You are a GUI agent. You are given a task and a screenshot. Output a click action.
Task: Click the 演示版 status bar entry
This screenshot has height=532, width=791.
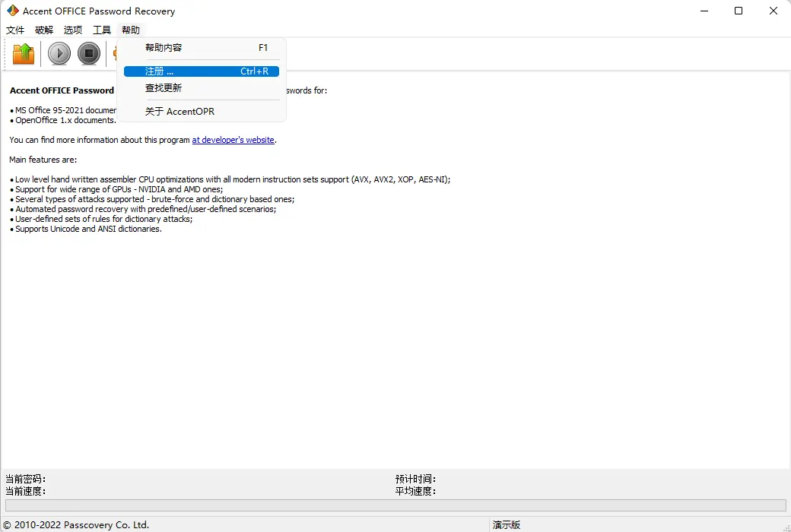pyautogui.click(x=506, y=525)
